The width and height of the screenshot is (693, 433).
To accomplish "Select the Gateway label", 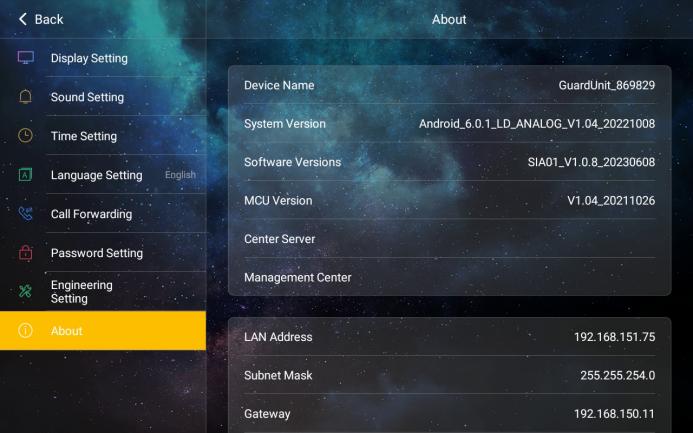I will tap(267, 414).
